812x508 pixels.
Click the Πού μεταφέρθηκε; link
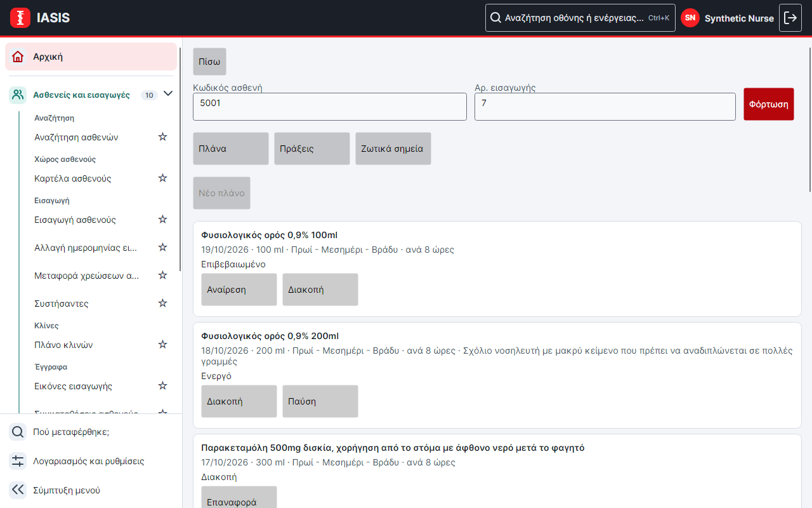(x=71, y=432)
